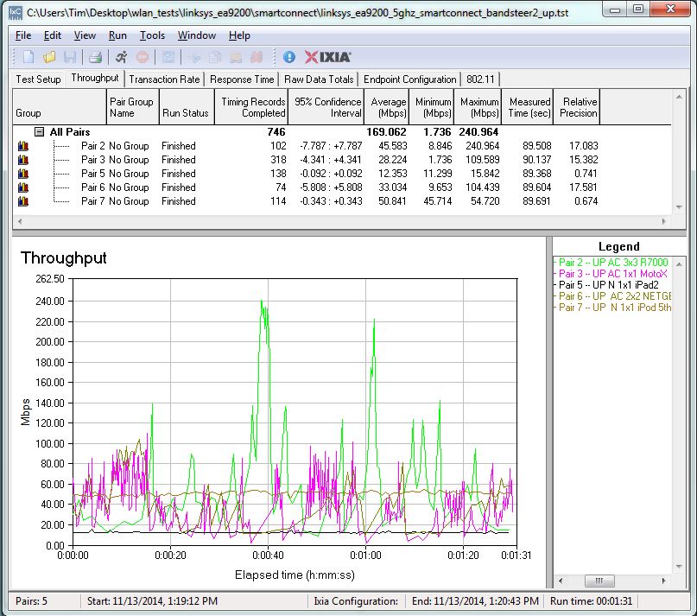Click results table scroll right arrow
This screenshot has height=616, width=697.
click(x=663, y=221)
